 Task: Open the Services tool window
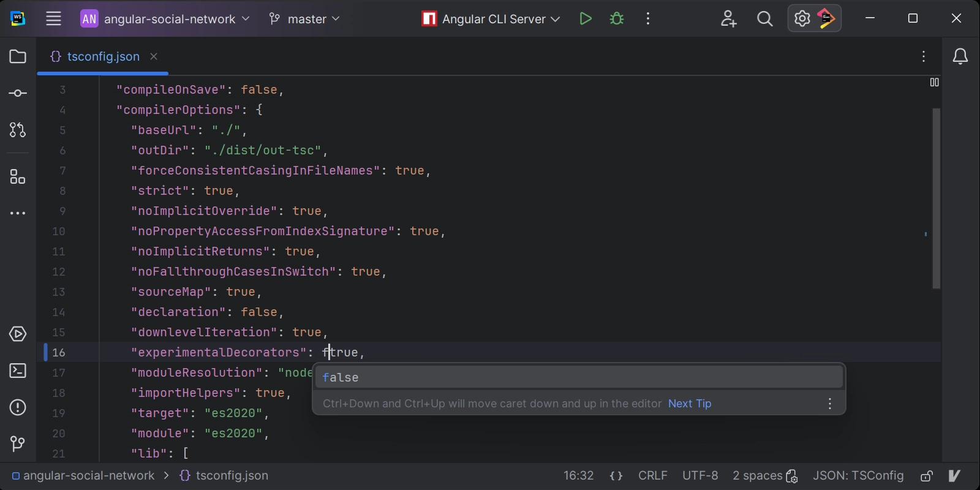pos(18,334)
